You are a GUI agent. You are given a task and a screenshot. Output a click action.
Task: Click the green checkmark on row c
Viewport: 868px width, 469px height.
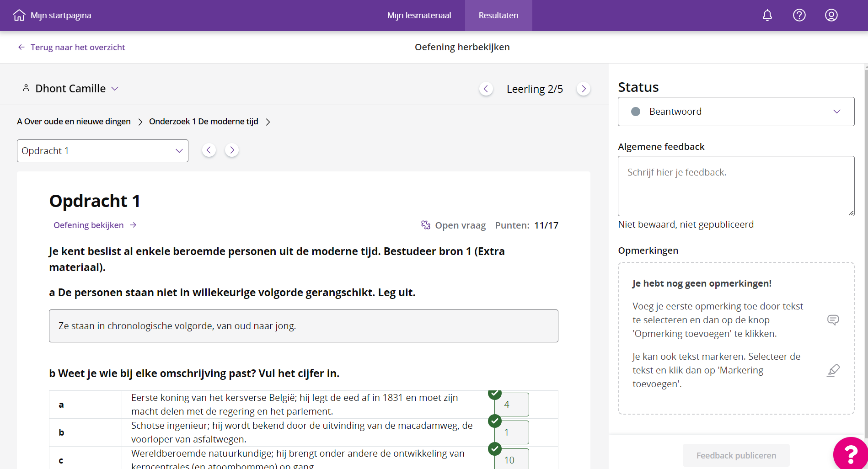point(495,449)
